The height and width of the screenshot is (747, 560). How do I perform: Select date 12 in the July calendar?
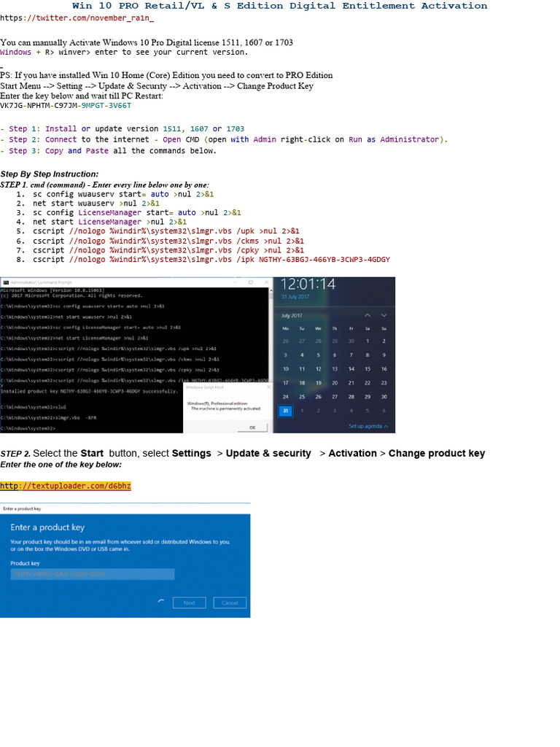(x=319, y=368)
